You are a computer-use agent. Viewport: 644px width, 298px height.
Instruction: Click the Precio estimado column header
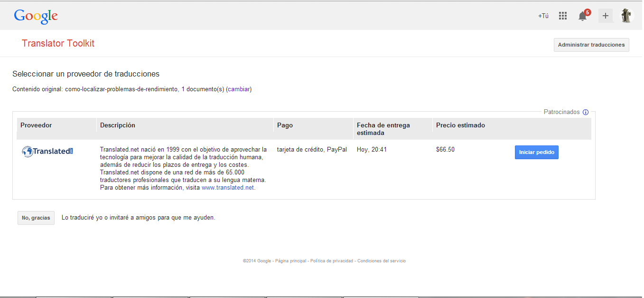(x=460, y=125)
